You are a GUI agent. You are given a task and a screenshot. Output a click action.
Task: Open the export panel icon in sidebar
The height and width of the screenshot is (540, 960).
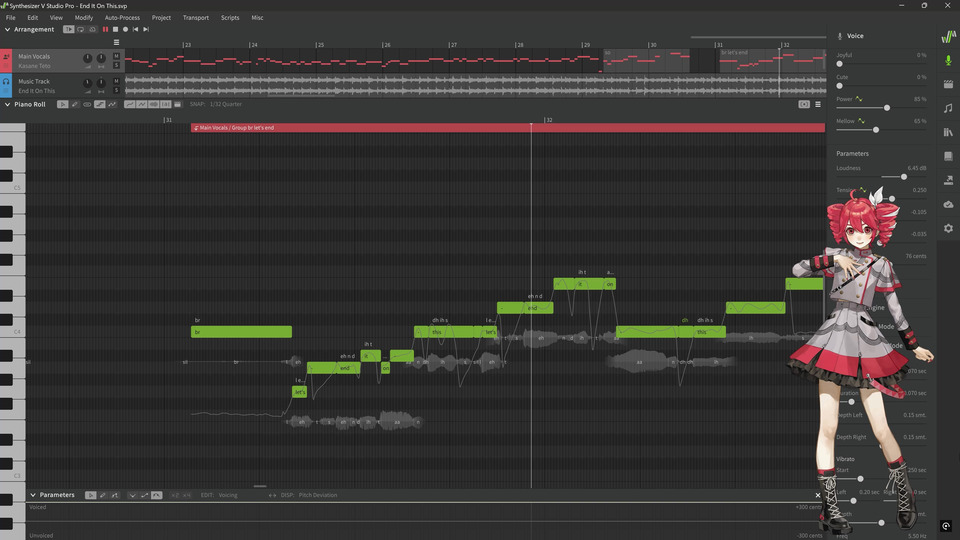(x=948, y=180)
